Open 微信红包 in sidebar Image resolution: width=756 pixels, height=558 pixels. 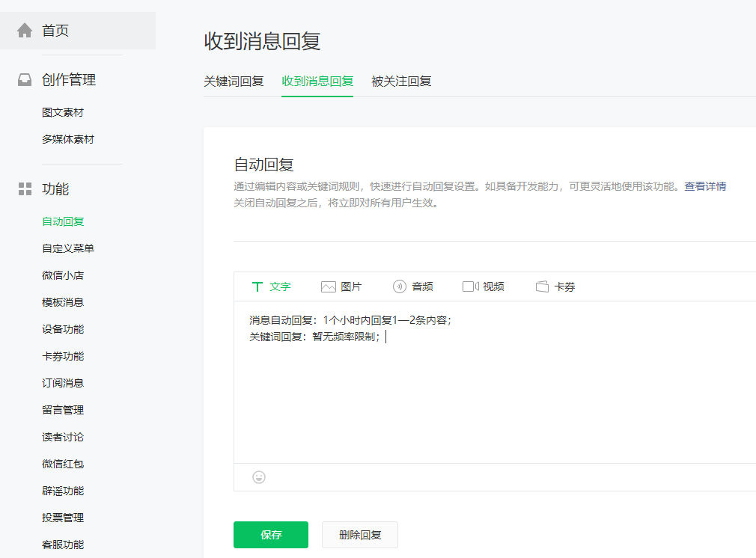click(63, 464)
